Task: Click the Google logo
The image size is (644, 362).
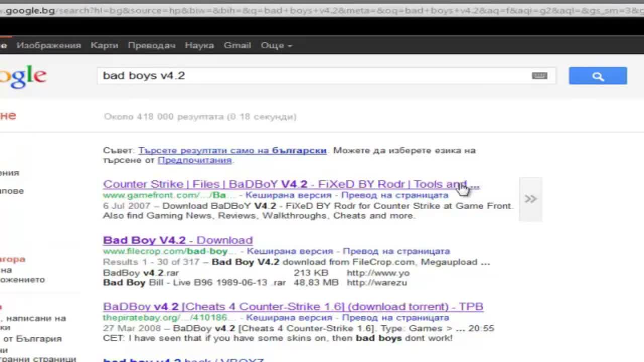Action: point(23,76)
